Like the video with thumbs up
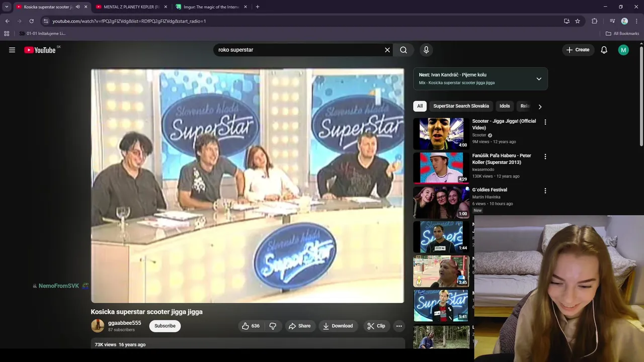This screenshot has height=362, width=644. 251,326
